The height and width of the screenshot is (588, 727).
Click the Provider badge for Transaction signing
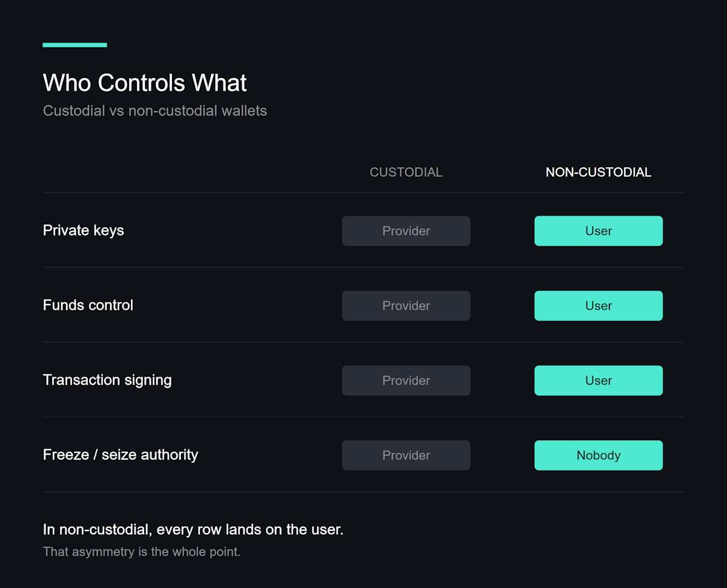pyautogui.click(x=406, y=380)
